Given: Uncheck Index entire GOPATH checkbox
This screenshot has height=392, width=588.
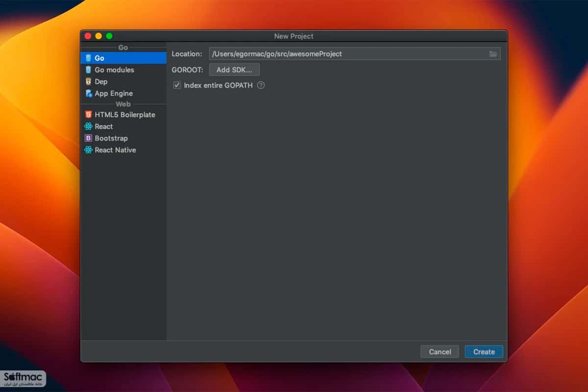Looking at the screenshot, I should pos(177,85).
